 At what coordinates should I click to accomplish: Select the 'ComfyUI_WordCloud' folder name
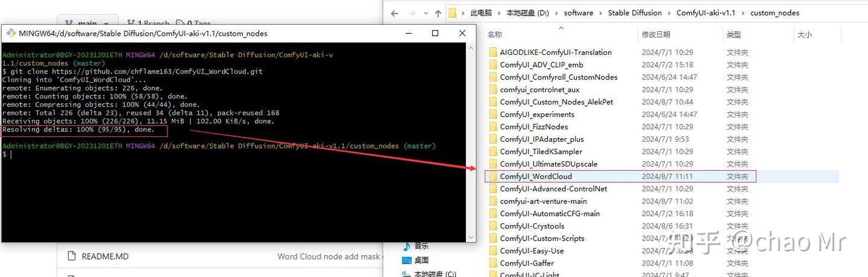536,176
